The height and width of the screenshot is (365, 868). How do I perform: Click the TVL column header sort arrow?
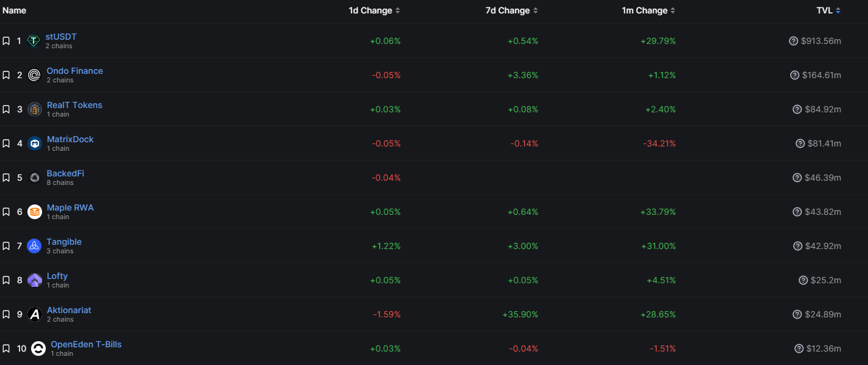[x=838, y=10]
